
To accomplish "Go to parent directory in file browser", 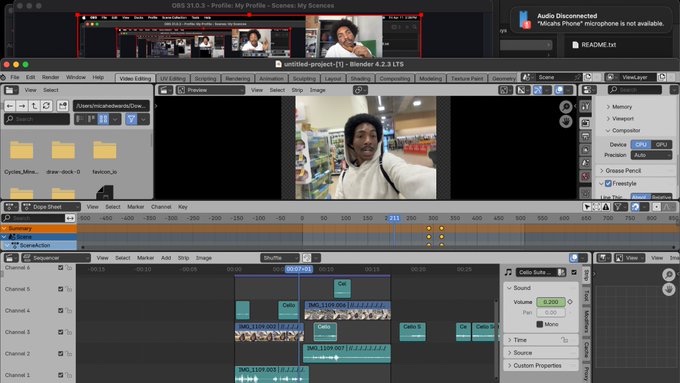I will 34,105.
